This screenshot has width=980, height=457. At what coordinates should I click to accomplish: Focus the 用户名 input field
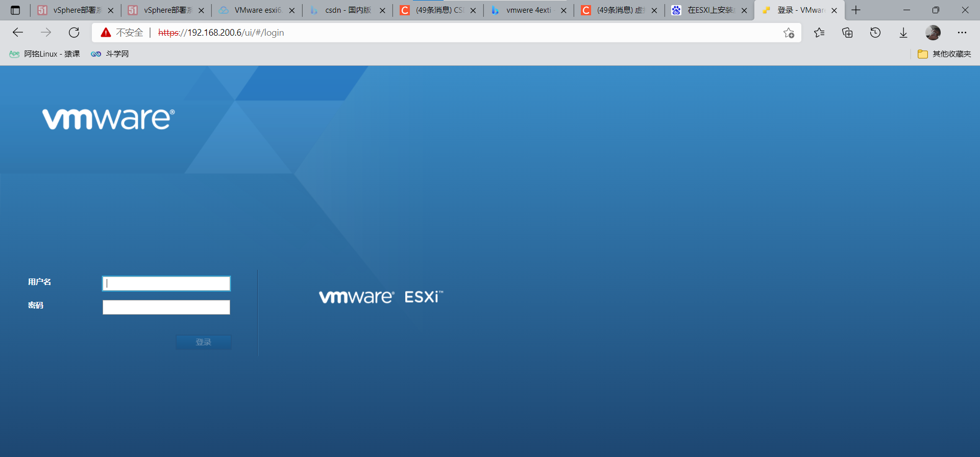166,284
